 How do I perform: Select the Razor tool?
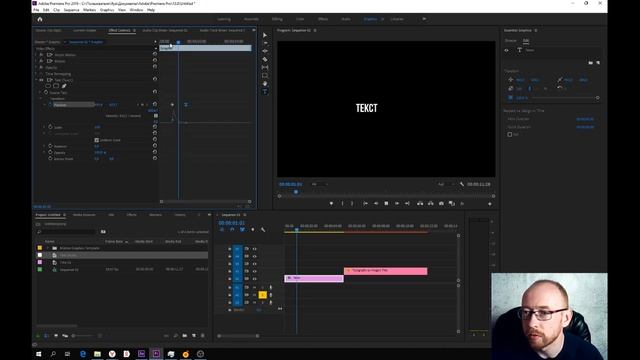(264, 59)
